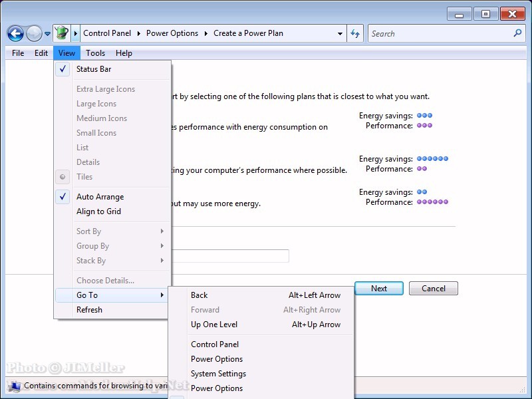Open the File menu
532x399 pixels.
(x=18, y=53)
